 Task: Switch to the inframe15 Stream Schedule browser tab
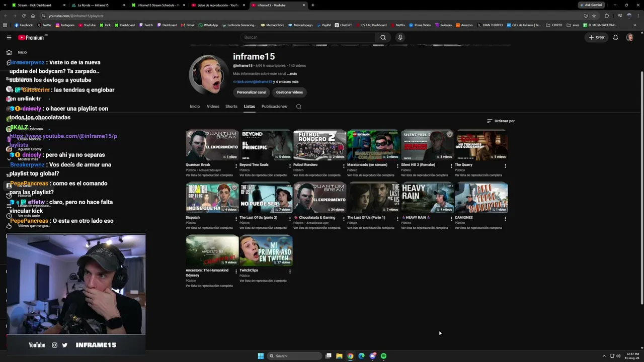click(x=157, y=5)
